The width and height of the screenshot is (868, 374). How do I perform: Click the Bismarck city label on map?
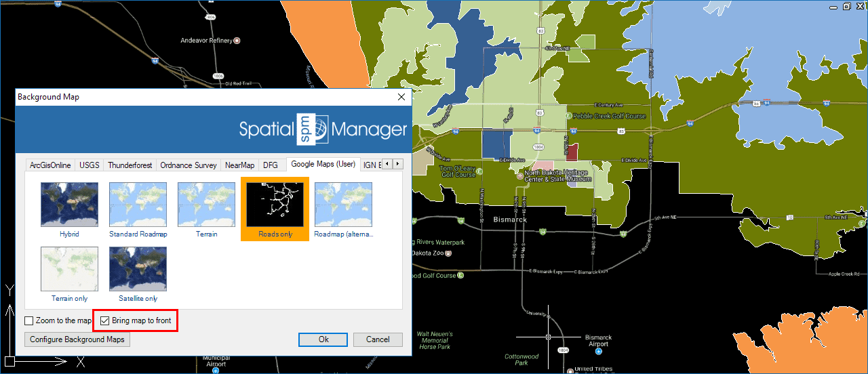coord(510,220)
